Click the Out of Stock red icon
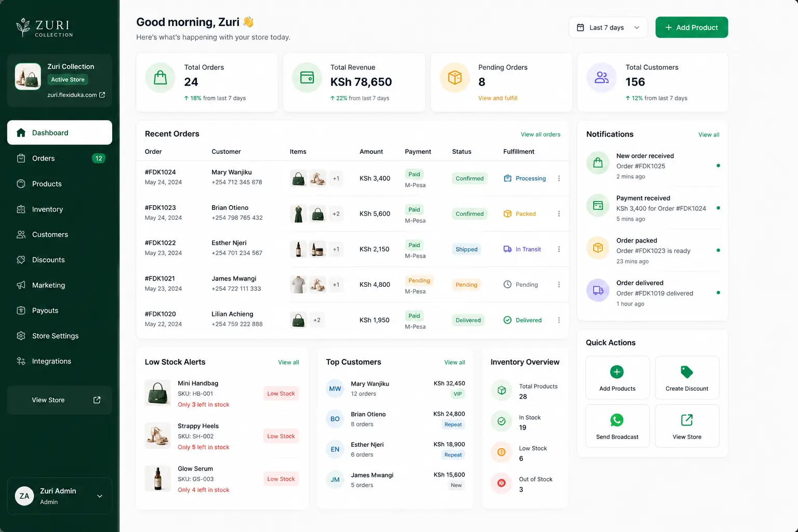 [x=501, y=483]
